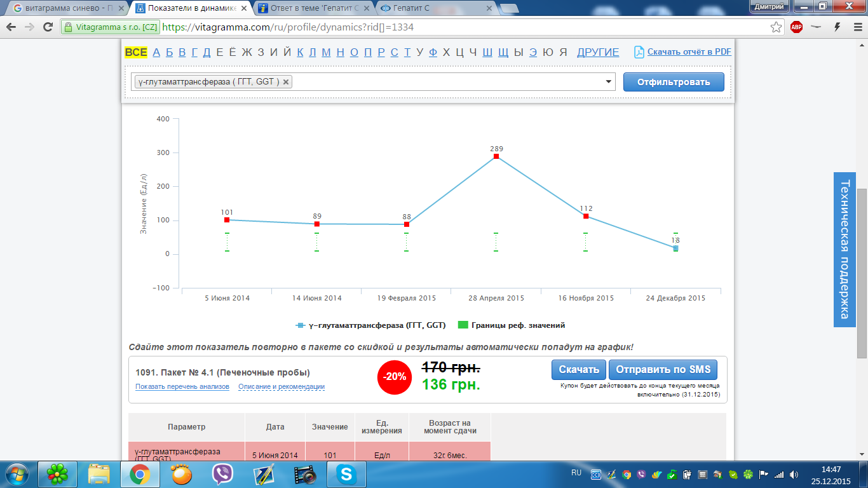Open Skype from the taskbar

[x=346, y=474]
